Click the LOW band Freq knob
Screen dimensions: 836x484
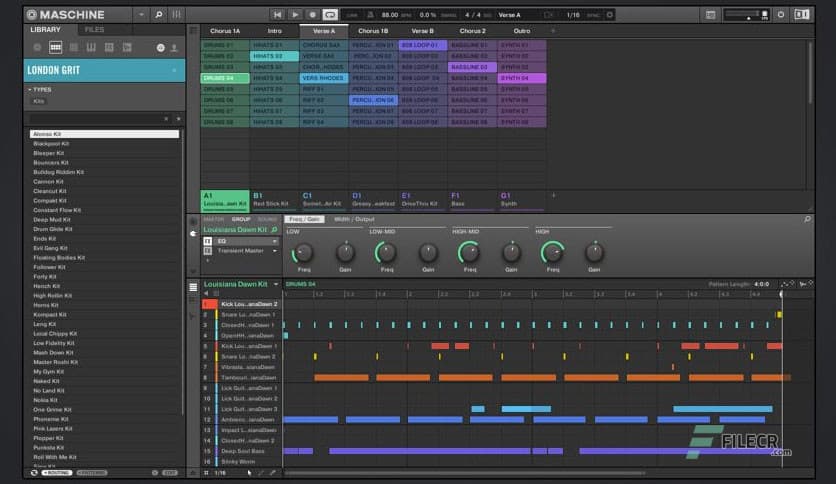point(304,253)
